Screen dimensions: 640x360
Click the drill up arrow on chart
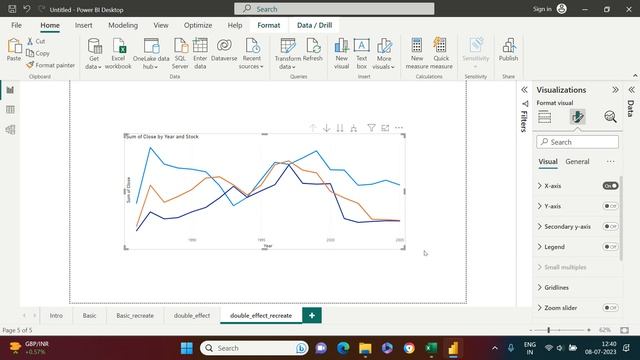coord(313,128)
